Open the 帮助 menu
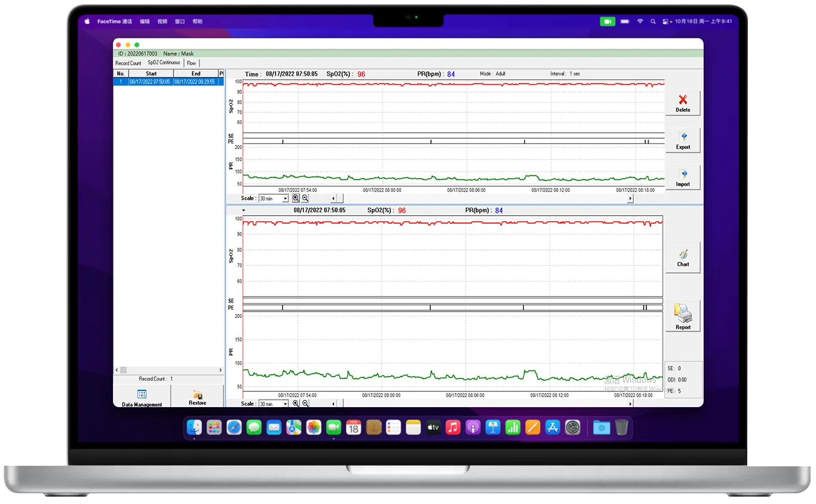Screen dimensions: 816x504 click(197, 21)
